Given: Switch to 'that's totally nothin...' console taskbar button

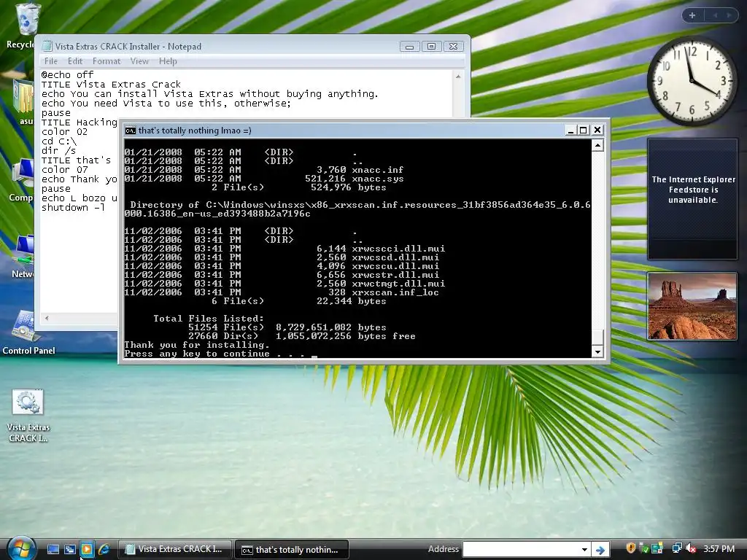Looking at the screenshot, I should coord(292,549).
